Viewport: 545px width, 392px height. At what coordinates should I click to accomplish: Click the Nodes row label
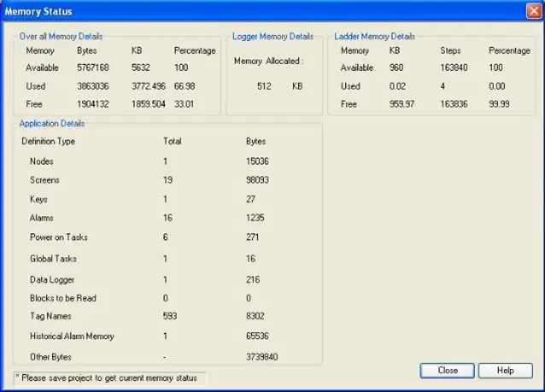coord(42,161)
